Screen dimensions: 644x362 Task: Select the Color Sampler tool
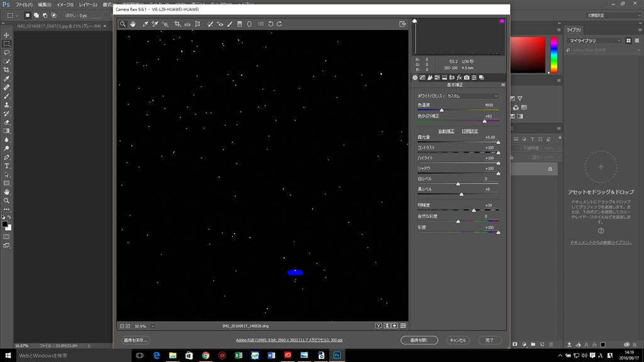pyautogui.click(x=155, y=25)
